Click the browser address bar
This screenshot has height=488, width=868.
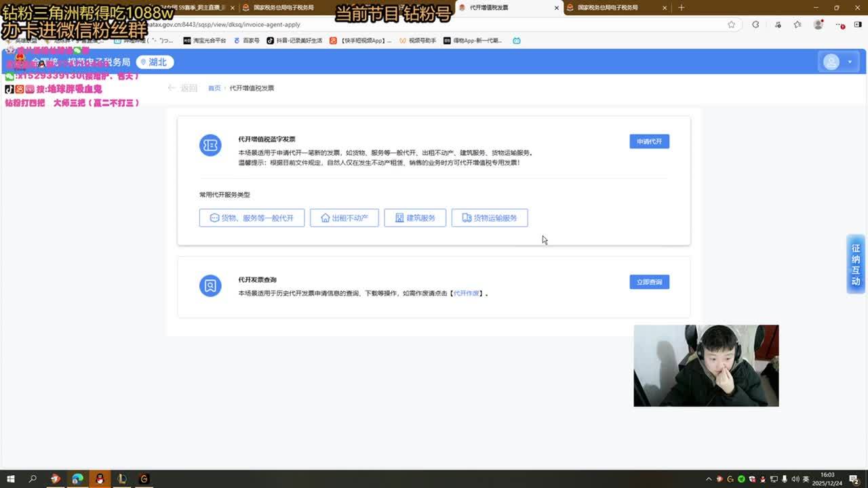click(434, 24)
